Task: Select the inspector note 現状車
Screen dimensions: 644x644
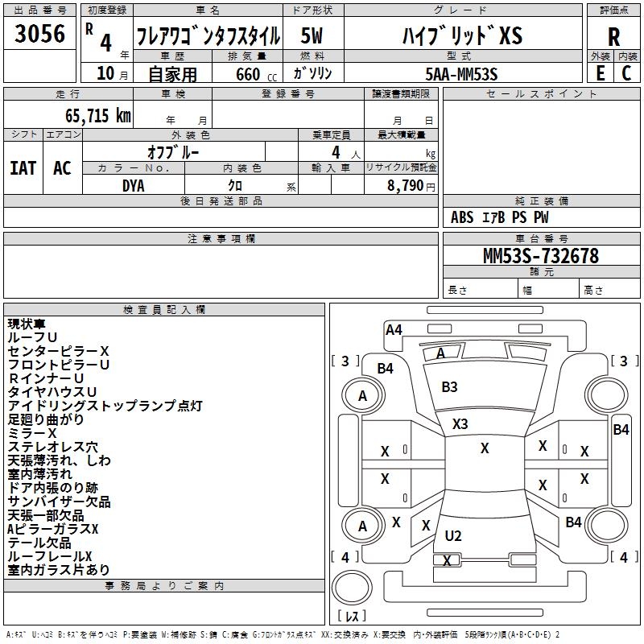Action: (x=27, y=324)
